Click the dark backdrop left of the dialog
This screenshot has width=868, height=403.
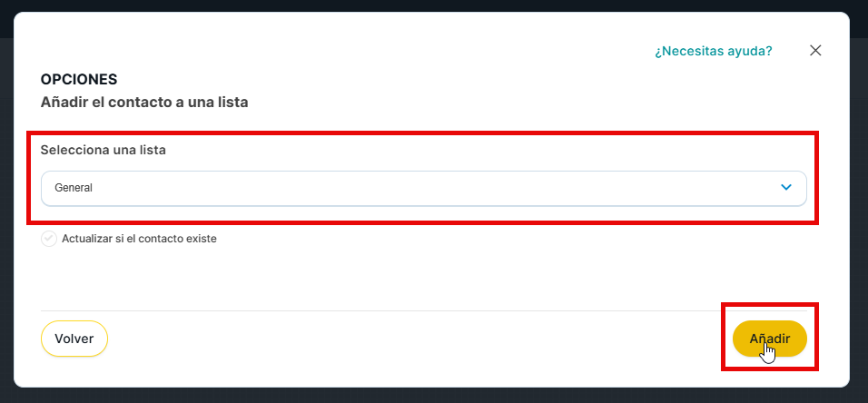[x=8, y=201]
